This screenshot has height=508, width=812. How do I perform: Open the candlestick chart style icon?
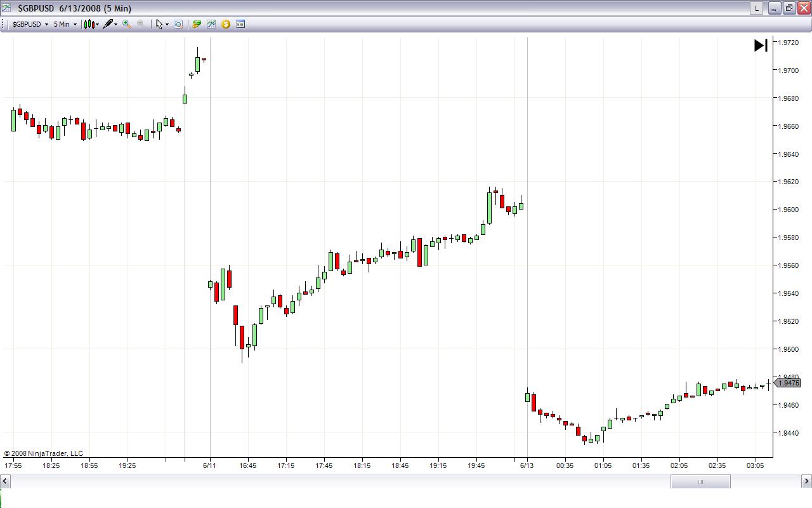(89, 24)
